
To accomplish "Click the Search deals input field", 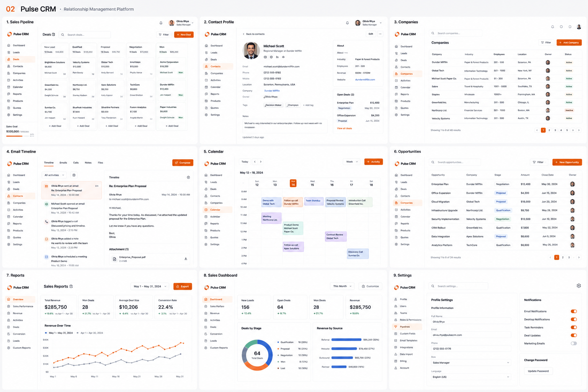I will [85, 35].
